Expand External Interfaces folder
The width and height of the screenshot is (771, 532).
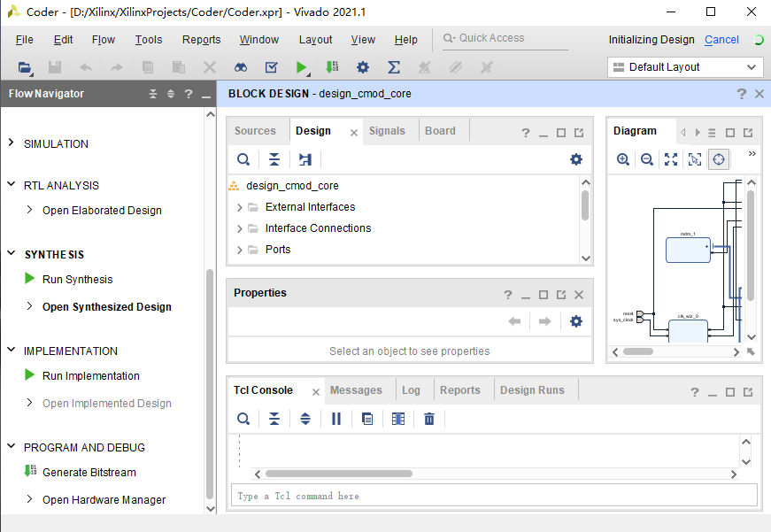click(x=240, y=207)
